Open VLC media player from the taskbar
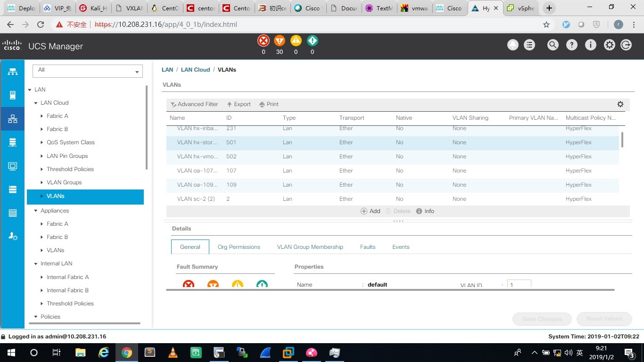 click(x=173, y=353)
